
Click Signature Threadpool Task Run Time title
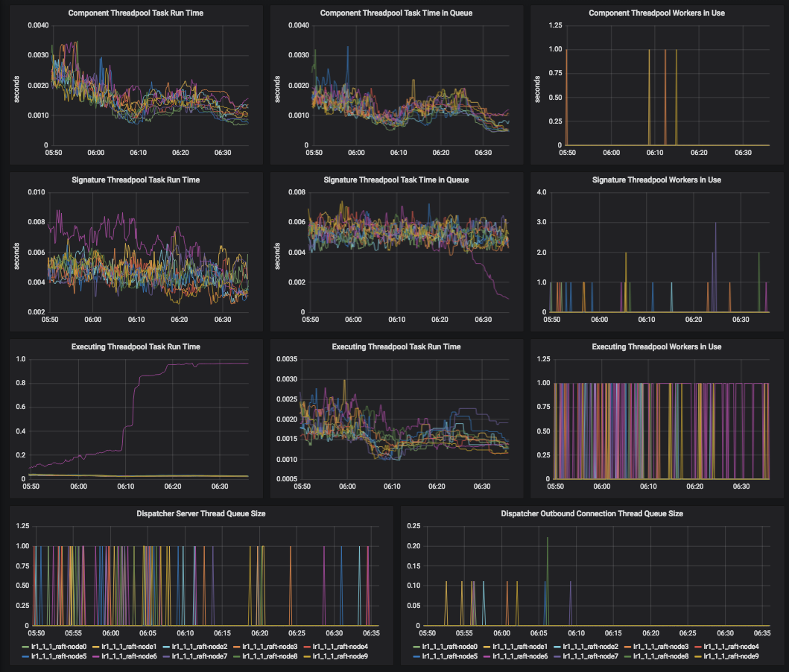pos(136,180)
